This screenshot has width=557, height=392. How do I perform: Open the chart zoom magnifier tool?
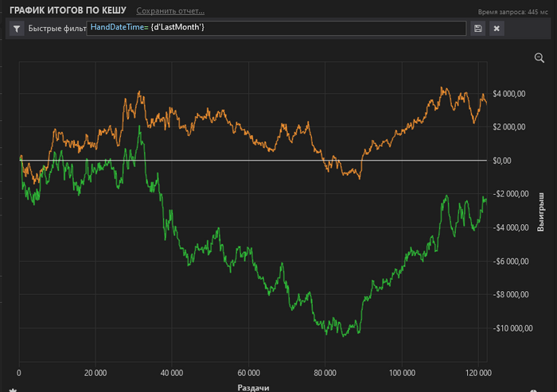coord(539,58)
